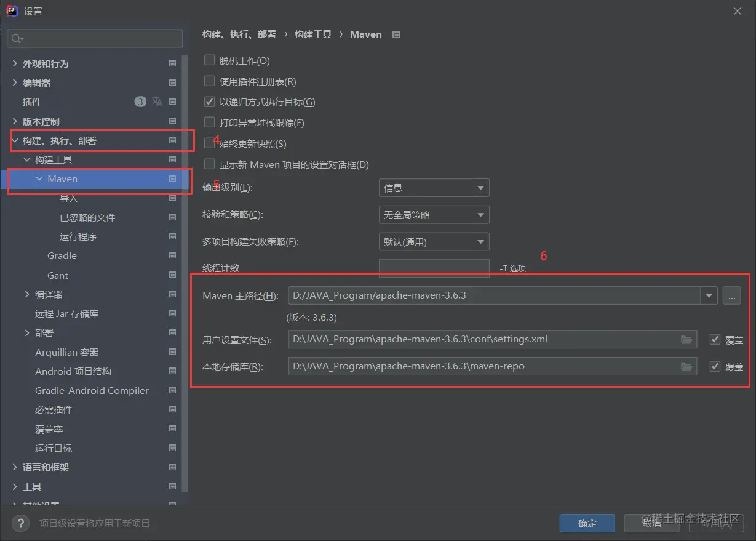Select 插件 in the settings tree
This screenshot has width=756, height=541.
tap(32, 102)
